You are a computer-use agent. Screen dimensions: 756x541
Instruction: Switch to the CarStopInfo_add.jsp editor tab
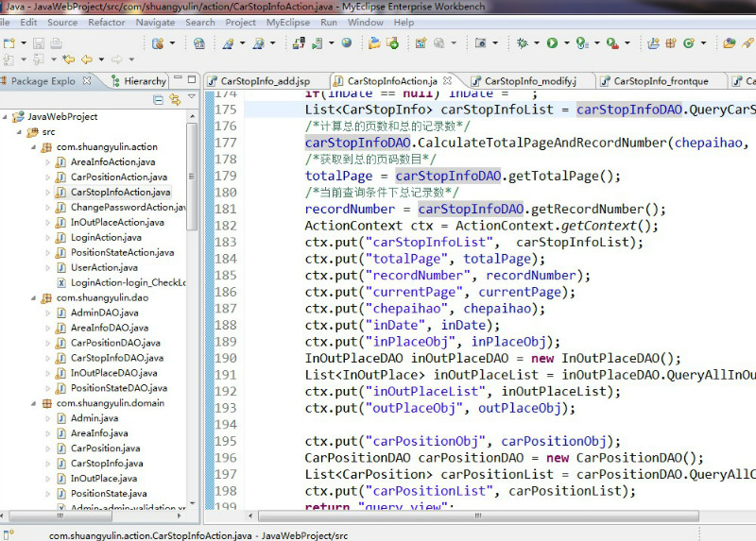[x=265, y=81]
